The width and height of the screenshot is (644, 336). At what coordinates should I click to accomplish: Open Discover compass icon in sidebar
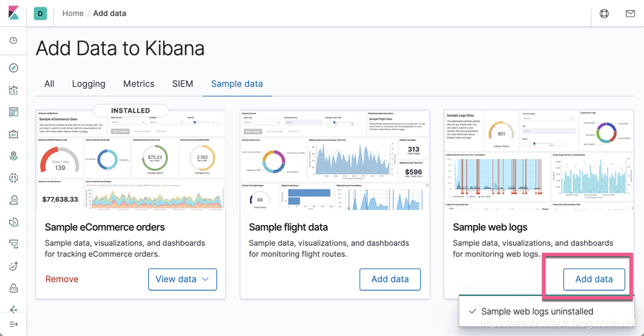[x=14, y=67]
